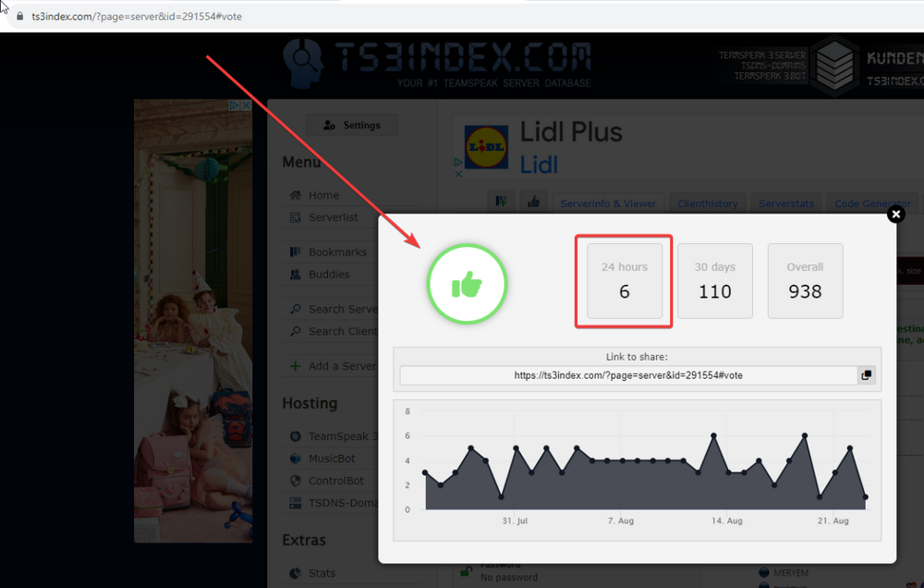The height and width of the screenshot is (588, 924).
Task: Open Serverlist from the menu
Action: point(333,217)
